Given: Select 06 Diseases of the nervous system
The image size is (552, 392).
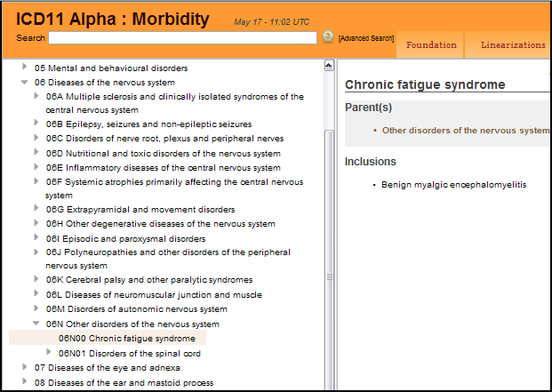Looking at the screenshot, I should coord(105,83).
